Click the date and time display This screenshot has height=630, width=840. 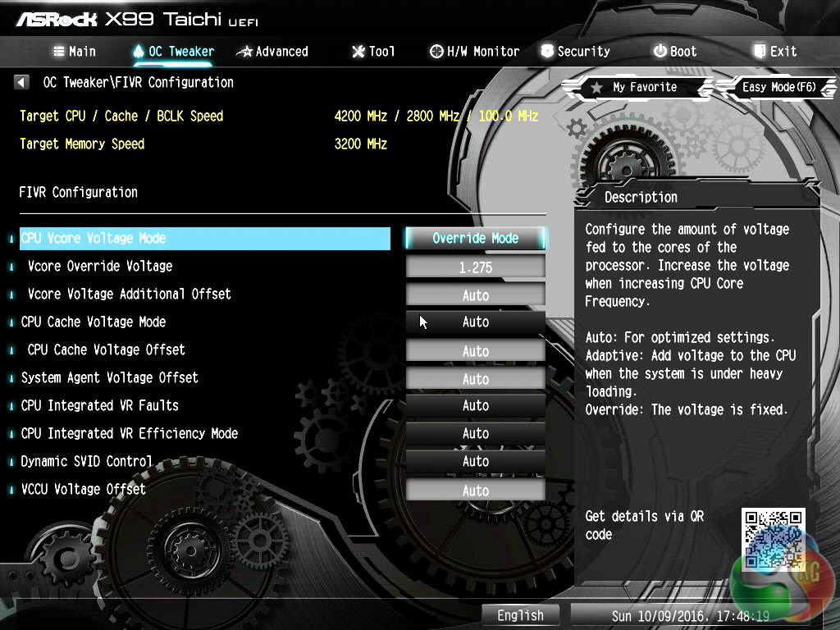coord(690,616)
